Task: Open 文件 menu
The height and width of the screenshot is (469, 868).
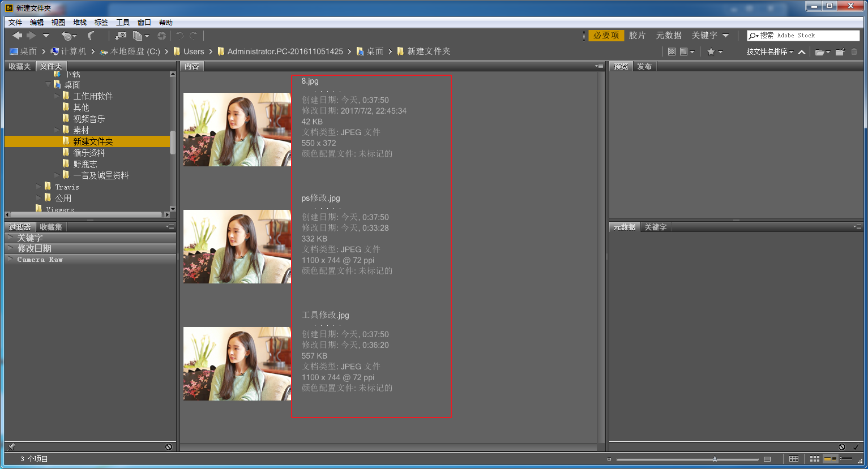Action: click(15, 23)
